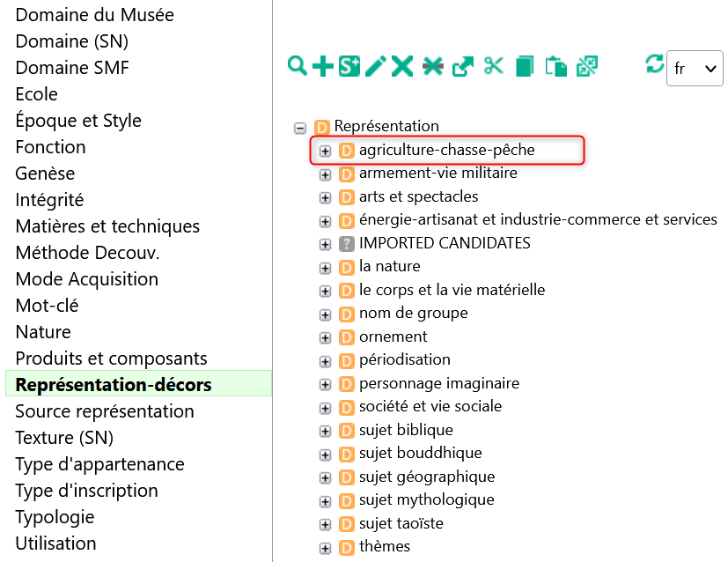Open the fr language dropdown
This screenshot has width=728, height=562.
point(695,69)
